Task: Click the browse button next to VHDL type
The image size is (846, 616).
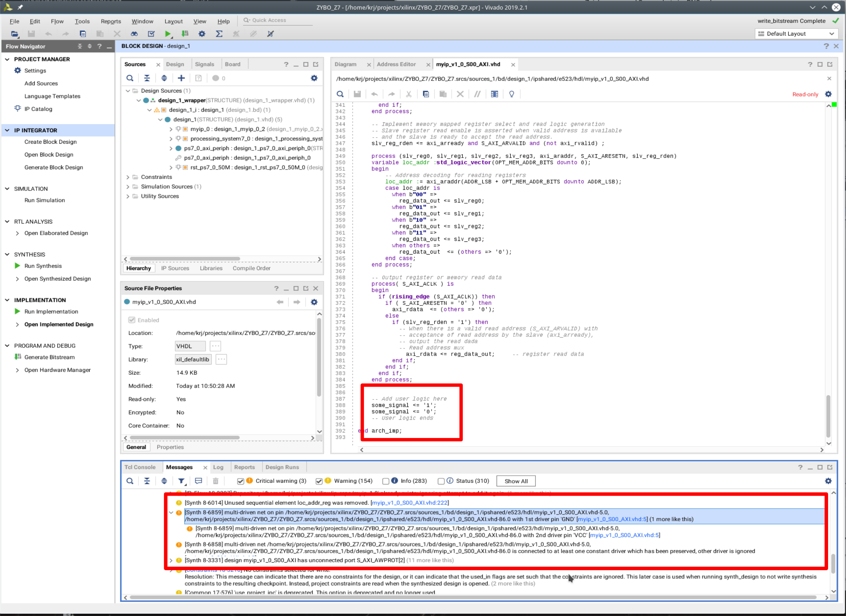Action: point(215,346)
